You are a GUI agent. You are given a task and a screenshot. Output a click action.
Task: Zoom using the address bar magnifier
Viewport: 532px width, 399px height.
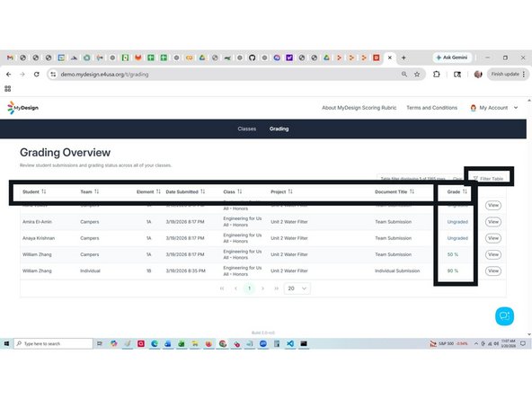pyautogui.click(x=404, y=75)
